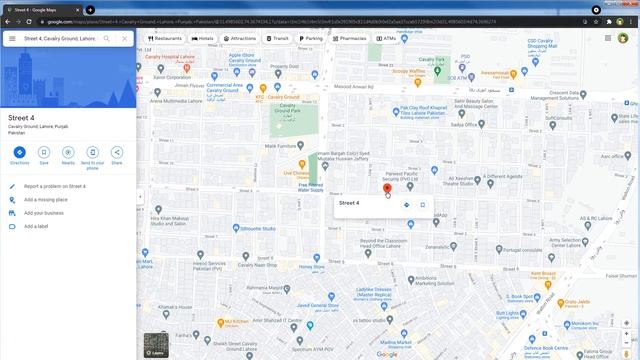Reload the page

click(29, 22)
